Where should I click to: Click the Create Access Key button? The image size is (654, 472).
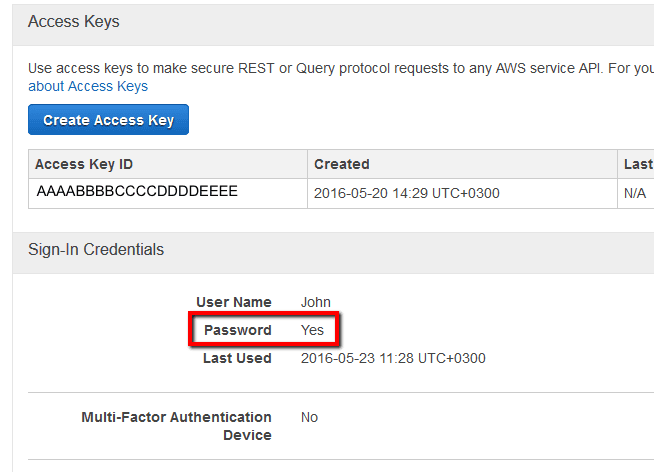(x=108, y=120)
